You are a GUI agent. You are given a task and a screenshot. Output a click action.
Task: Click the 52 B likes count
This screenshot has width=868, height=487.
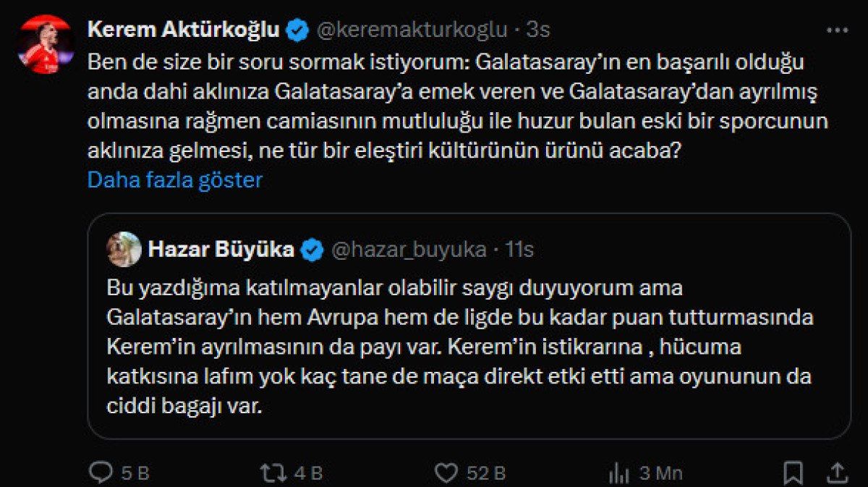[x=485, y=473]
